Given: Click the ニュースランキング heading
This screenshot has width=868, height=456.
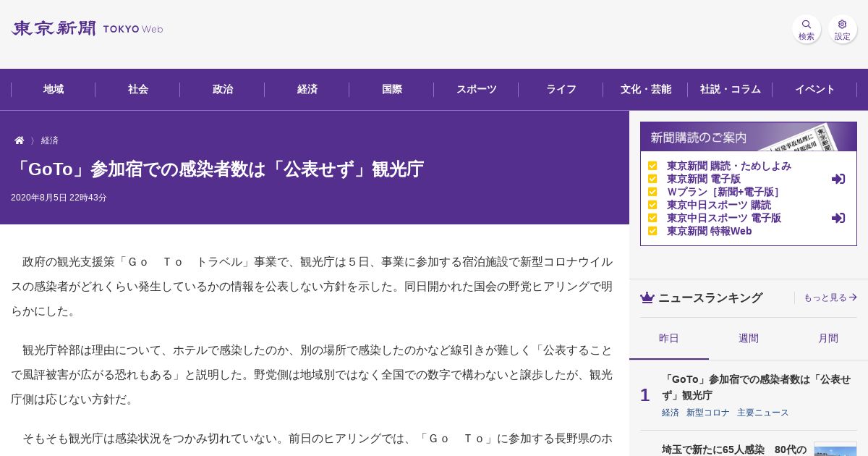Looking at the screenshot, I should pos(710,297).
